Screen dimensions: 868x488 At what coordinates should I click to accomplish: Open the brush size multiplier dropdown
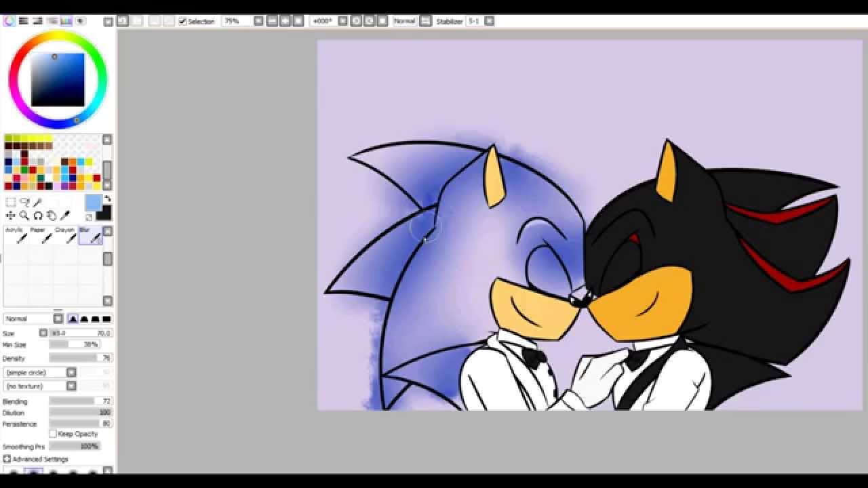pos(43,333)
